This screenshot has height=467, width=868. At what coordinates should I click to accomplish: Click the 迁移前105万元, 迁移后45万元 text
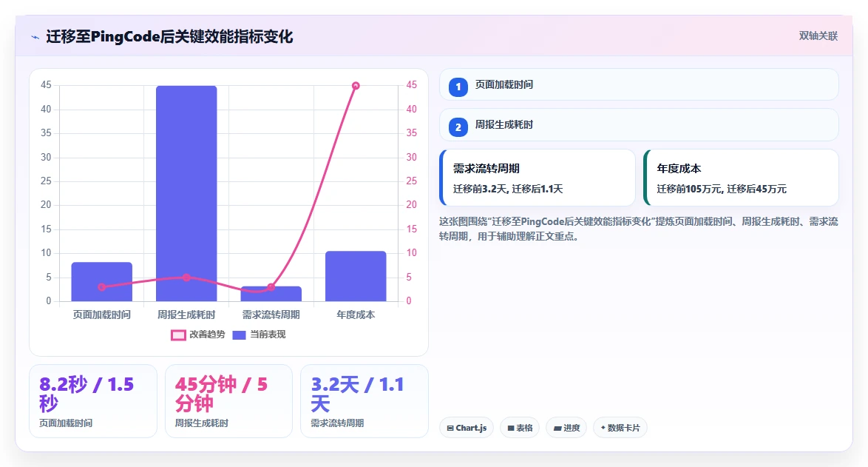click(722, 189)
